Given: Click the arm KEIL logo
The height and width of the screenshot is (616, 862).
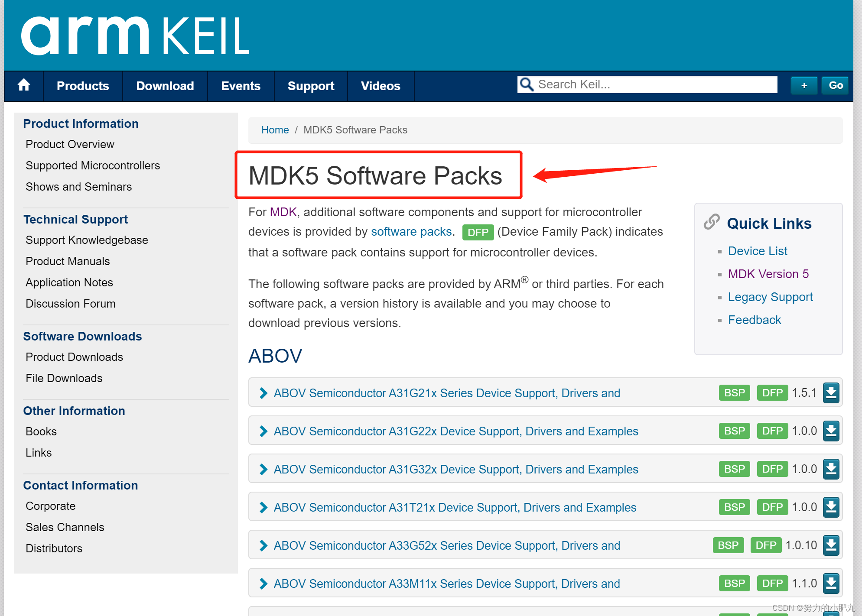Looking at the screenshot, I should [135, 36].
